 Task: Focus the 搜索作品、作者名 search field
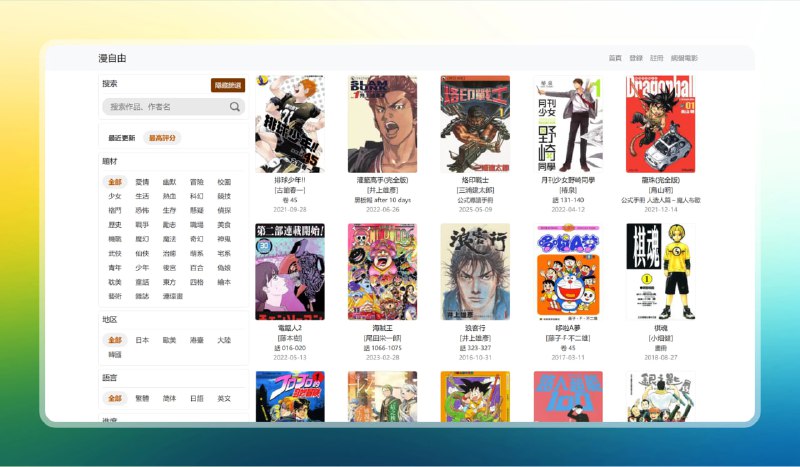point(165,107)
